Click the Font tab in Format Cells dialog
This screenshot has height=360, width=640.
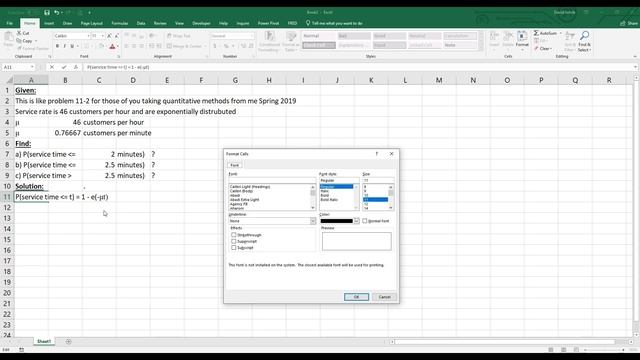[235, 165]
